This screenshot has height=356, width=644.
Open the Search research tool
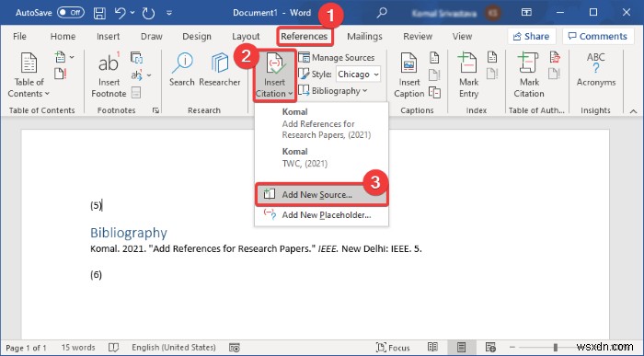click(182, 70)
